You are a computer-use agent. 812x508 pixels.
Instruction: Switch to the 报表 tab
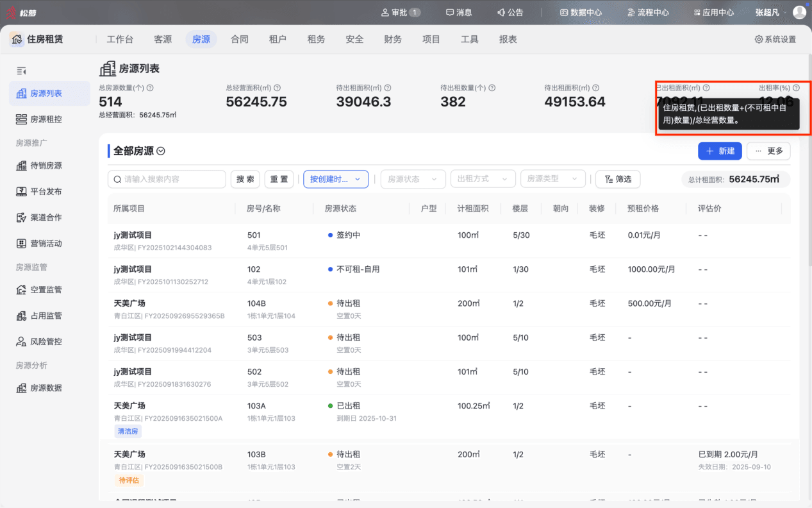pyautogui.click(x=508, y=39)
